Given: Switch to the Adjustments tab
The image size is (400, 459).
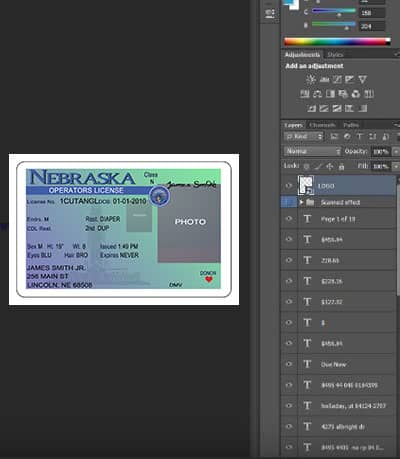Looking at the screenshot, I should [x=302, y=54].
